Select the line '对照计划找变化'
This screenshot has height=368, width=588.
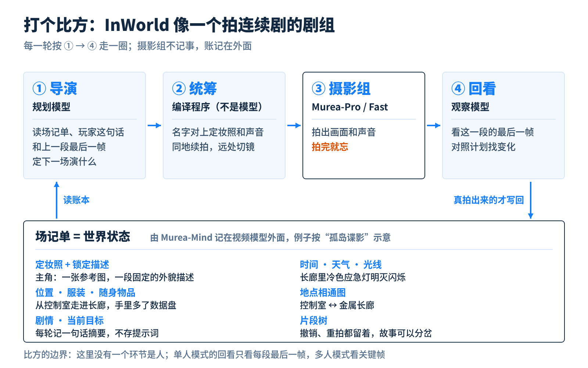(x=483, y=147)
